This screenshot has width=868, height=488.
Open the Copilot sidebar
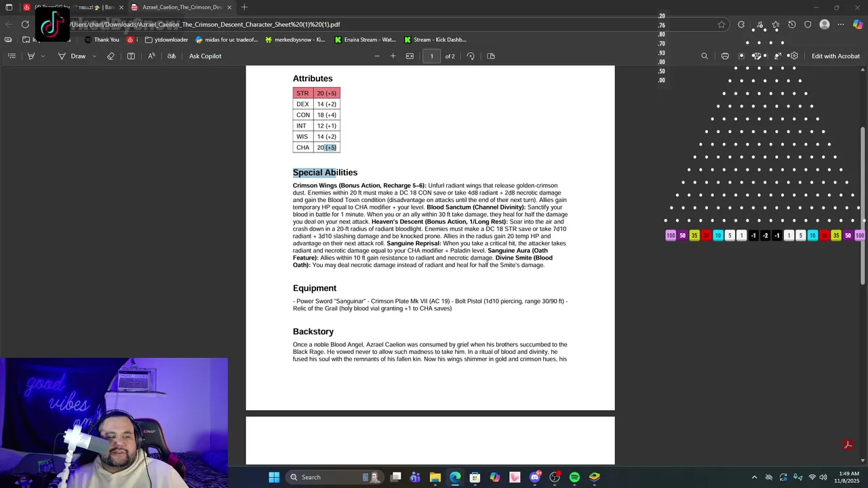pyautogui.click(x=858, y=24)
